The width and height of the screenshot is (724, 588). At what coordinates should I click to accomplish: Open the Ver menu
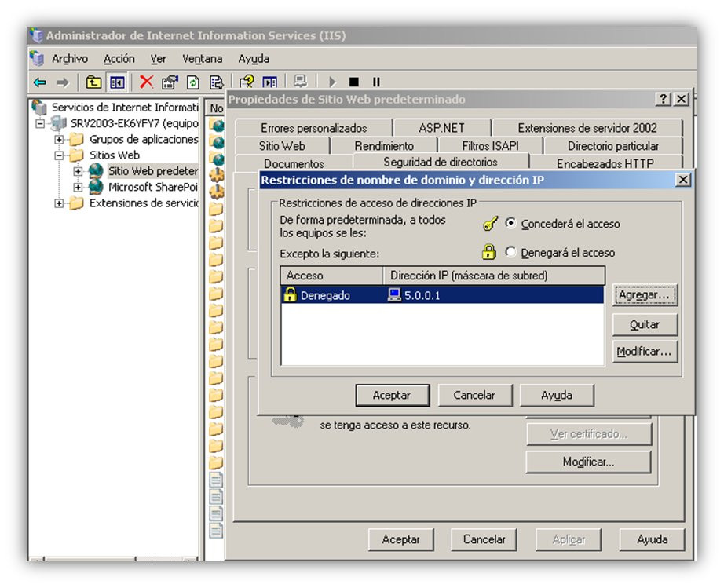159,59
